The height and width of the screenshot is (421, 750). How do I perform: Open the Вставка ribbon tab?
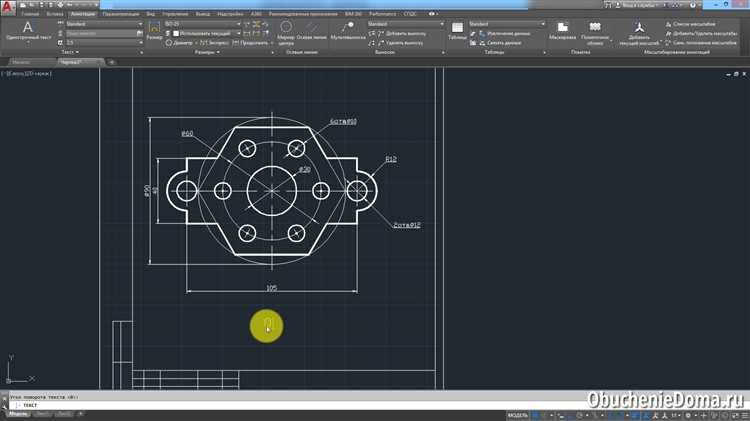(x=55, y=14)
